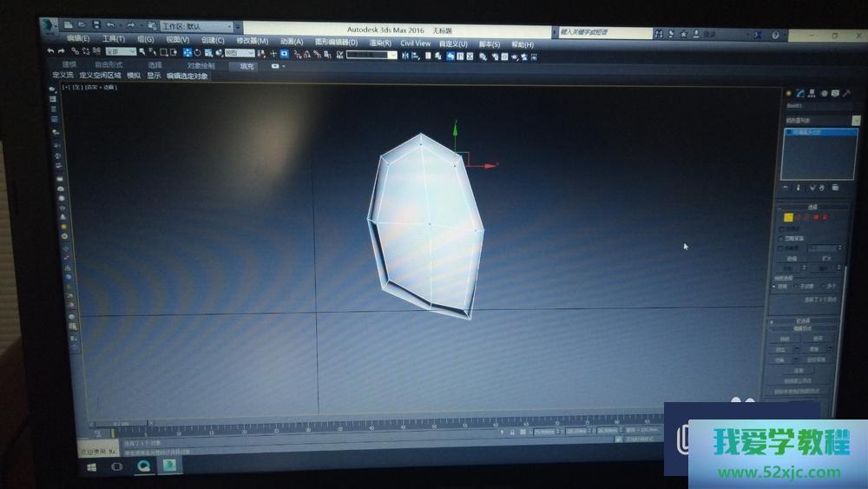The image size is (868, 489).
Task: Expand the modifier list dropdown
Action: [x=819, y=121]
